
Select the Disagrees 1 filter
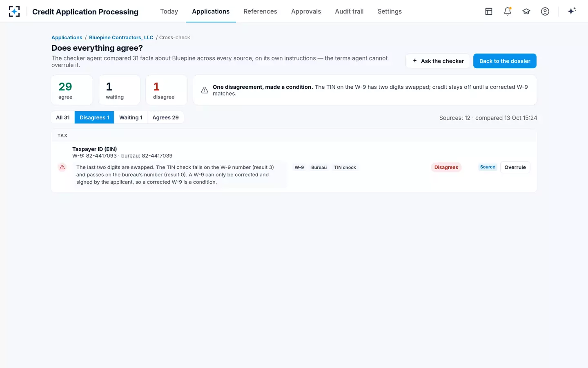pyautogui.click(x=94, y=117)
